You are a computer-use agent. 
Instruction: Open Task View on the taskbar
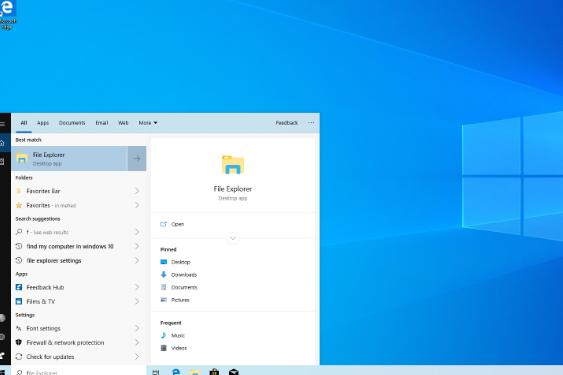click(155, 372)
